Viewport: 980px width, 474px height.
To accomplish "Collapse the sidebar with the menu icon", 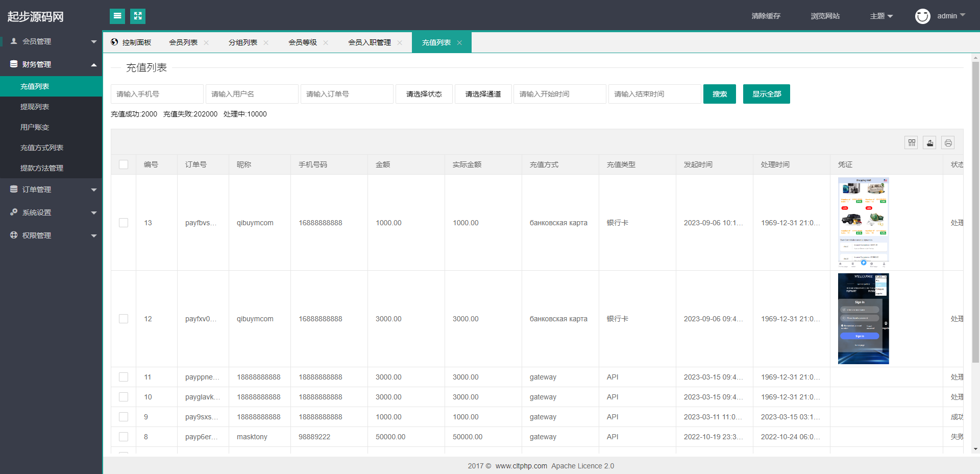I will (117, 16).
